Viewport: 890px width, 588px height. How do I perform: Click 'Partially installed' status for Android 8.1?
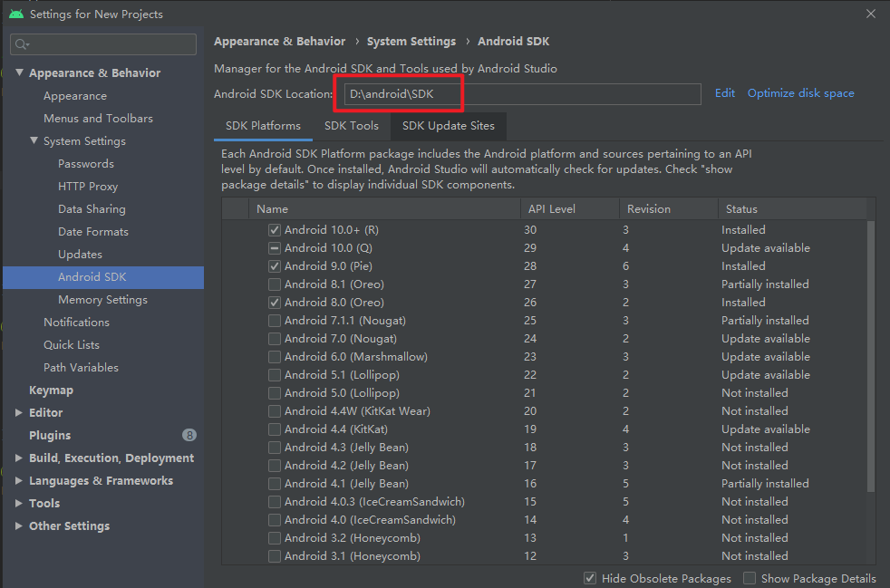[x=765, y=284]
